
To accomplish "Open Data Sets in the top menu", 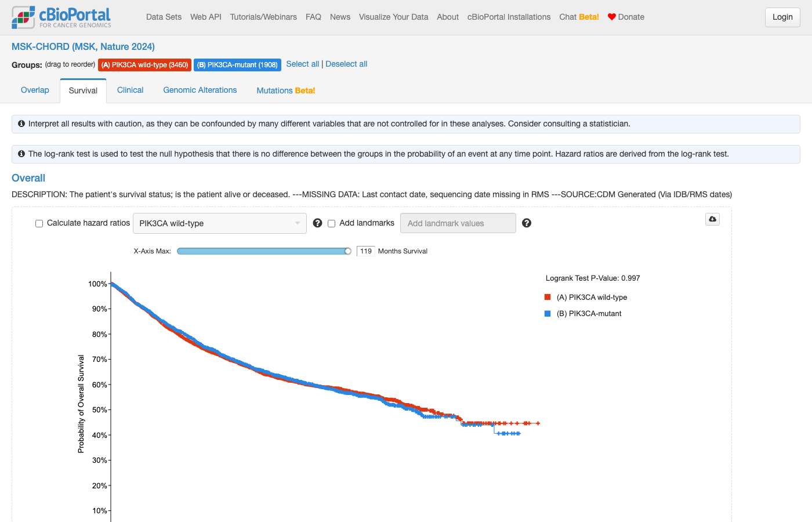I will (164, 17).
